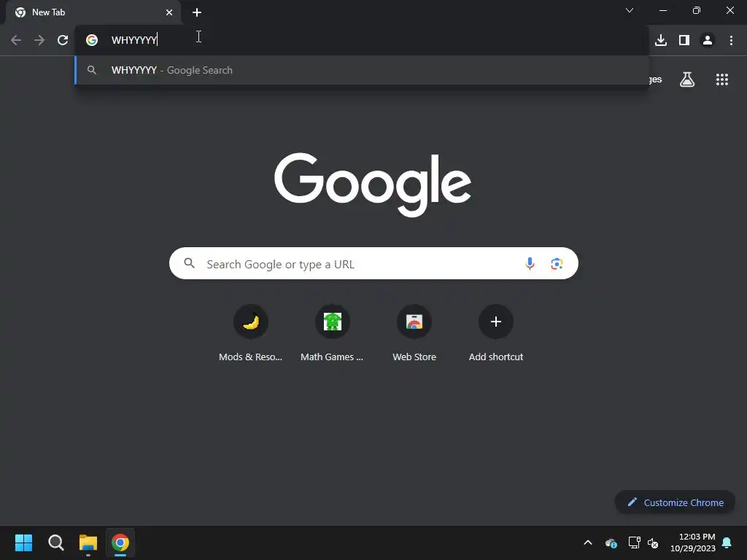This screenshot has width=747, height=560.
Task: Show hidden system tray icons
Action: (588, 542)
